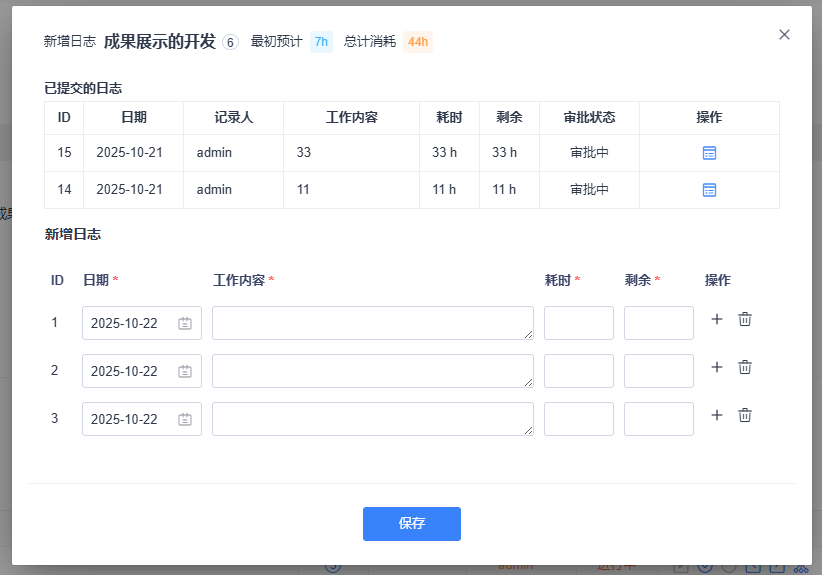Delete new log row 1
The width and height of the screenshot is (822, 575).
(x=745, y=319)
